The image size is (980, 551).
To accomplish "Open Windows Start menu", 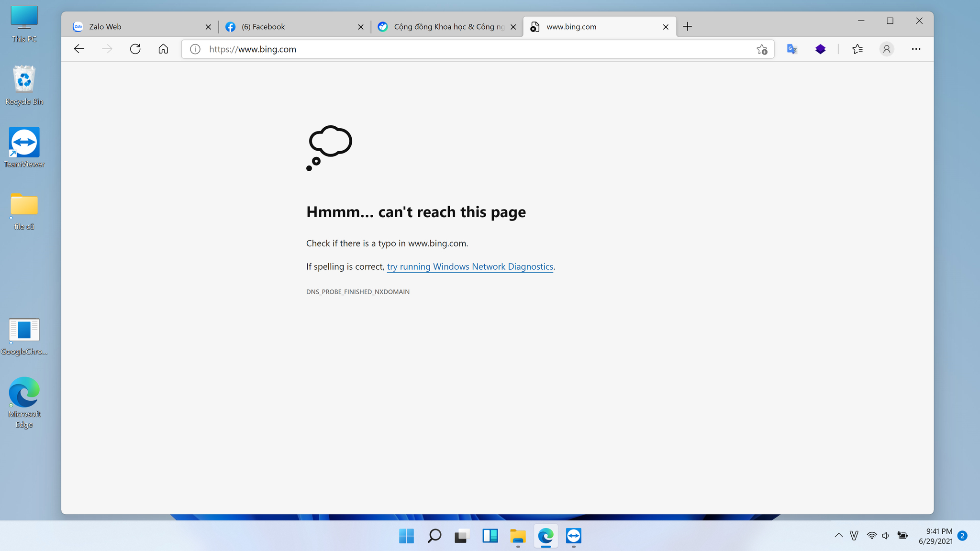I will click(x=406, y=536).
